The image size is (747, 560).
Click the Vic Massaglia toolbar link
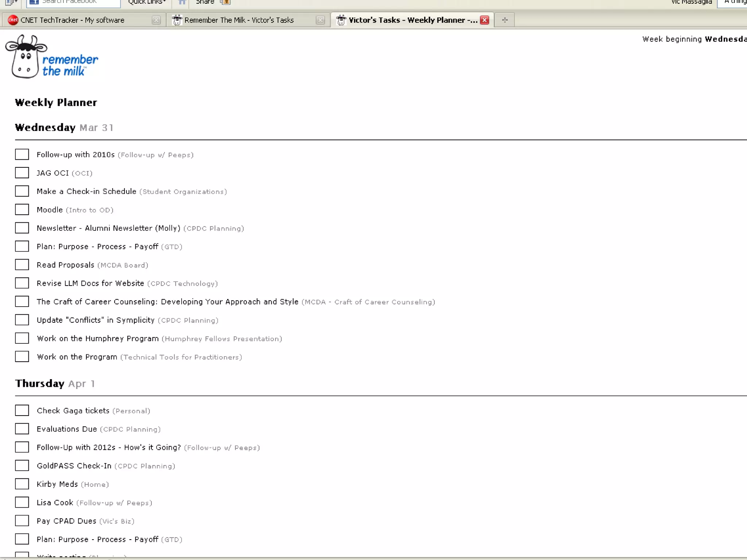point(691,2)
